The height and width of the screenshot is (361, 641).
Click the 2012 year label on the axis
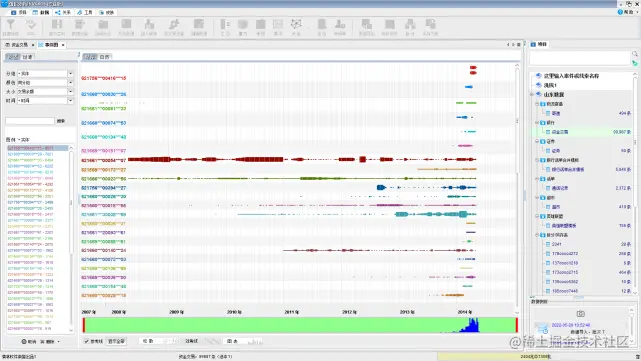349,312
